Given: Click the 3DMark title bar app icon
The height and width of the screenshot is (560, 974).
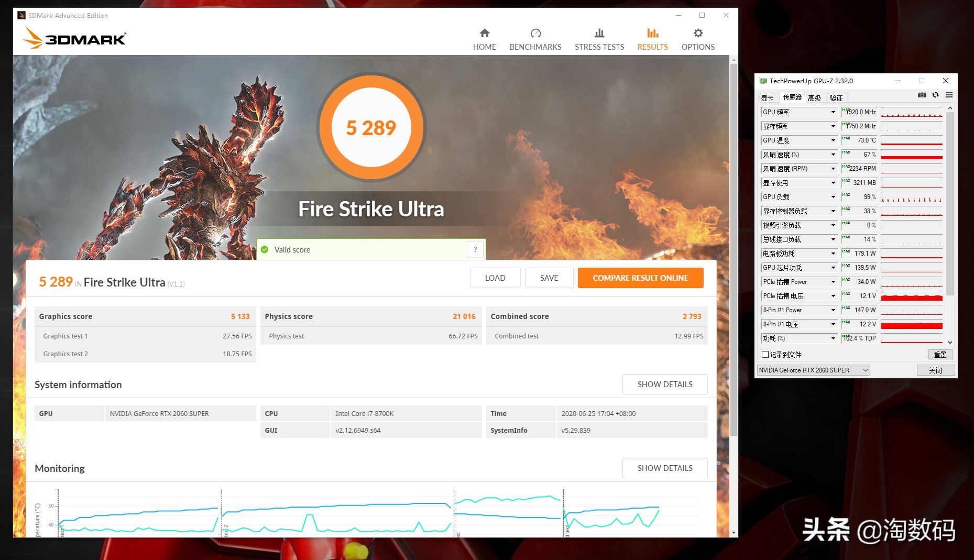Looking at the screenshot, I should [21, 15].
